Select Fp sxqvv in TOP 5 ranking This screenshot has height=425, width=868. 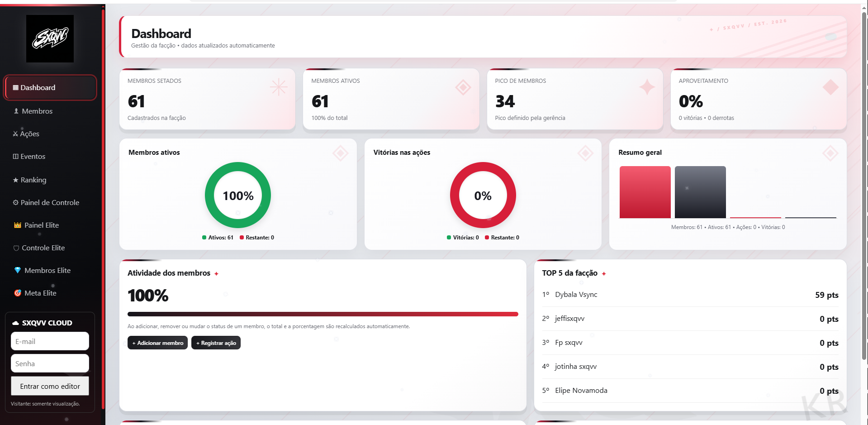click(569, 343)
